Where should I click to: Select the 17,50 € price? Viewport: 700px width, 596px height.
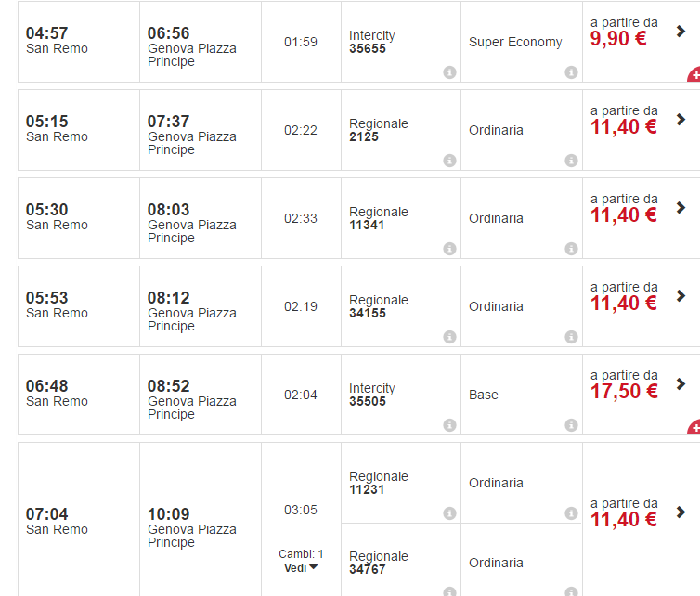pyautogui.click(x=623, y=392)
